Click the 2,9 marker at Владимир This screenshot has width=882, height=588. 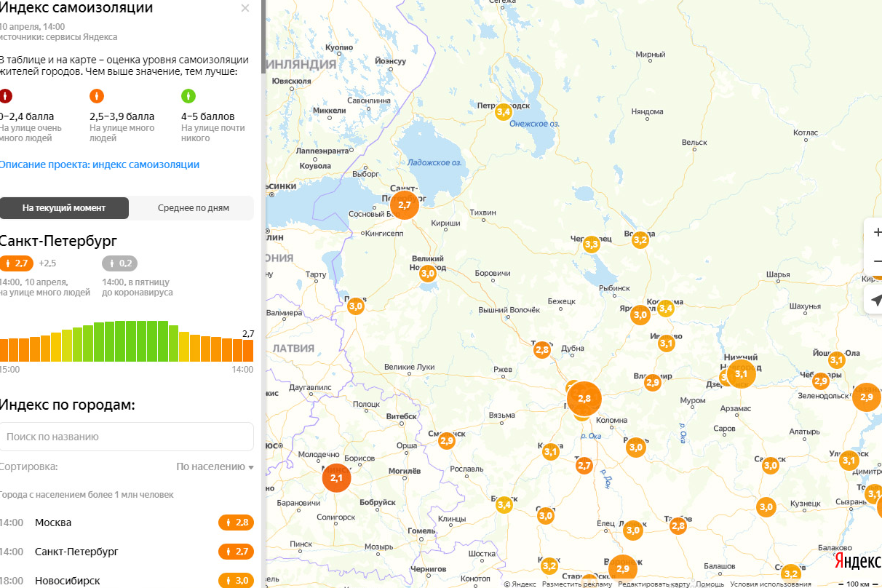pos(652,382)
